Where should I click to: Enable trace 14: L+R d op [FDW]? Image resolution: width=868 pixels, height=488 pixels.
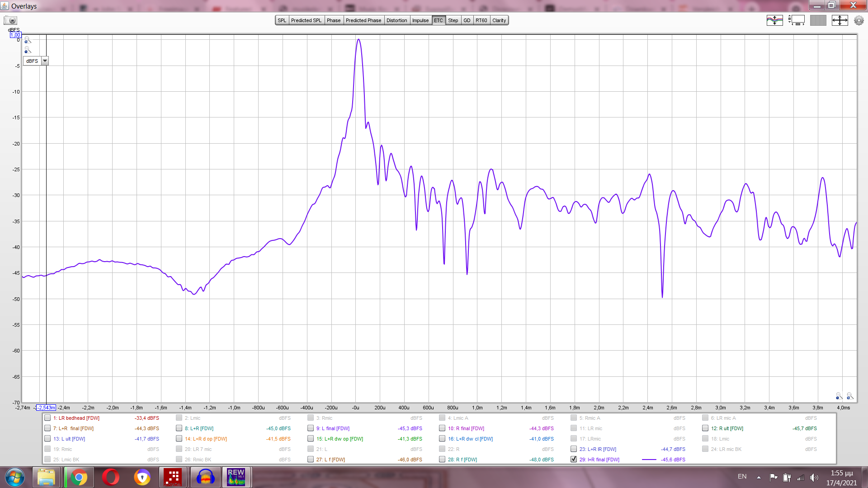179,439
